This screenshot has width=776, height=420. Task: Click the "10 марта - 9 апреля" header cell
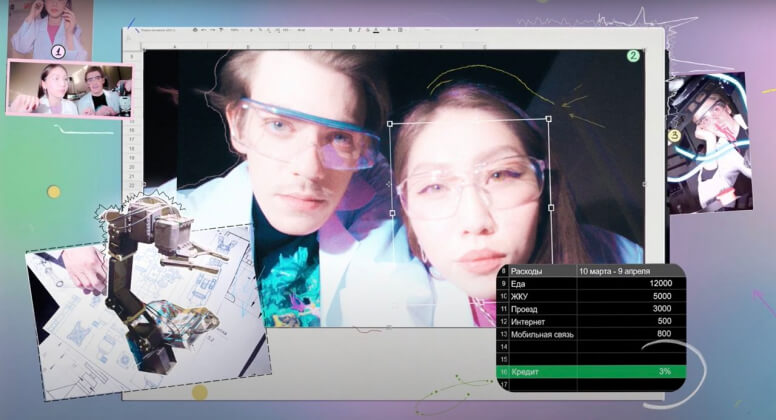coord(630,271)
